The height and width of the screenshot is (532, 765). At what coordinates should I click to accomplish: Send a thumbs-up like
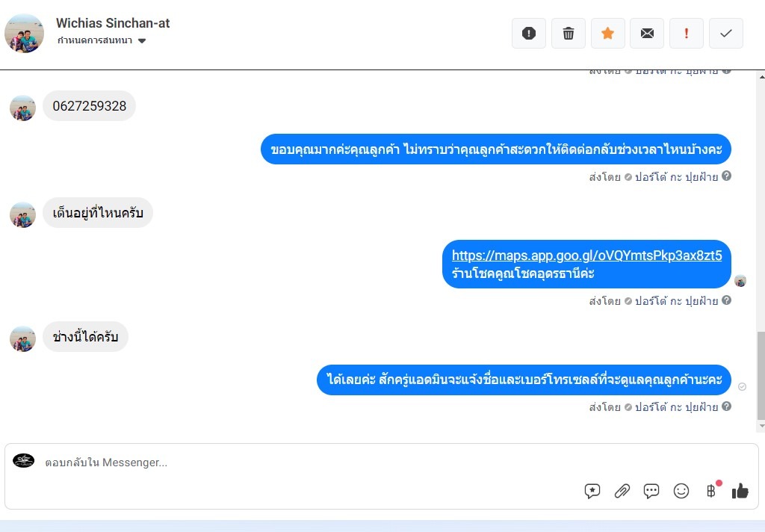click(740, 490)
